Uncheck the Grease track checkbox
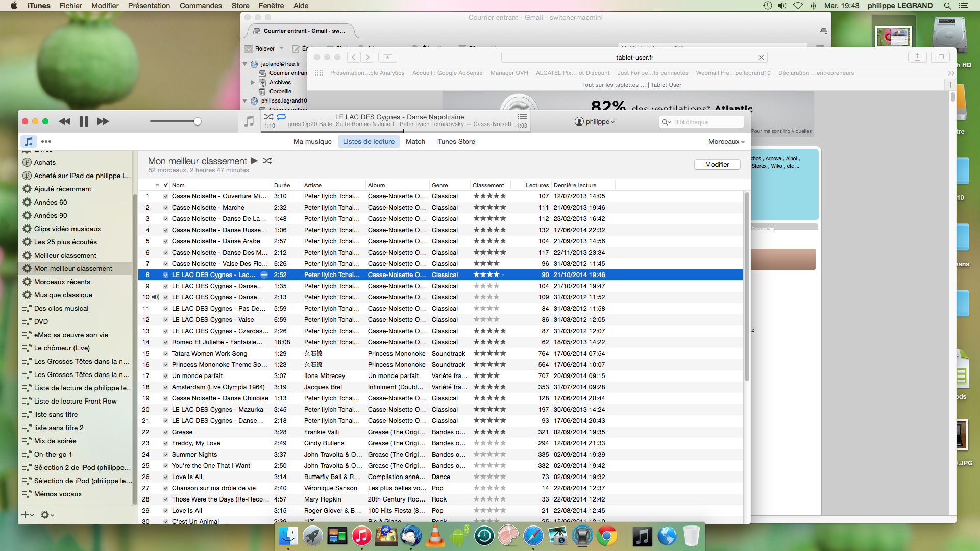 point(166,432)
